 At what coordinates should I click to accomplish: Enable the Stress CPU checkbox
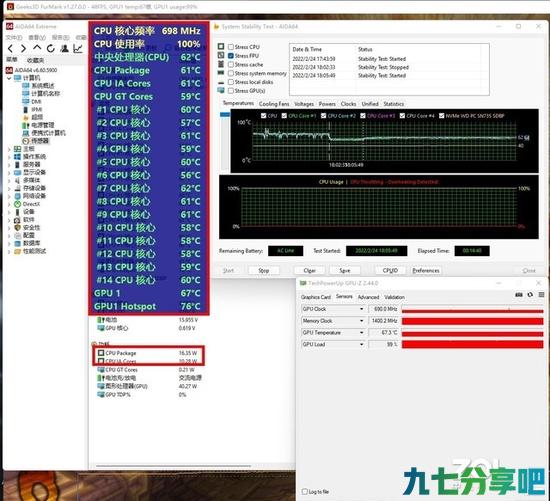click(x=231, y=47)
